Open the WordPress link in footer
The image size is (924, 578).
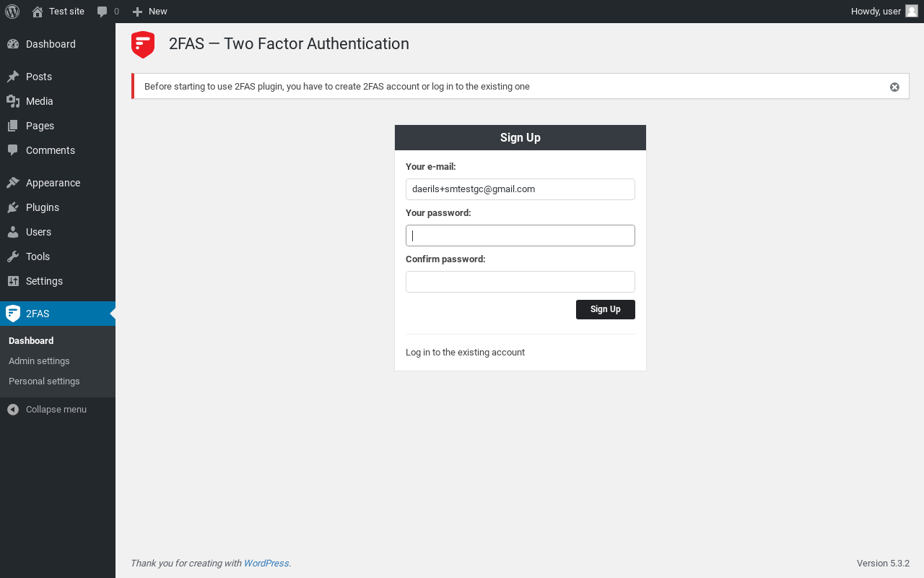266,564
